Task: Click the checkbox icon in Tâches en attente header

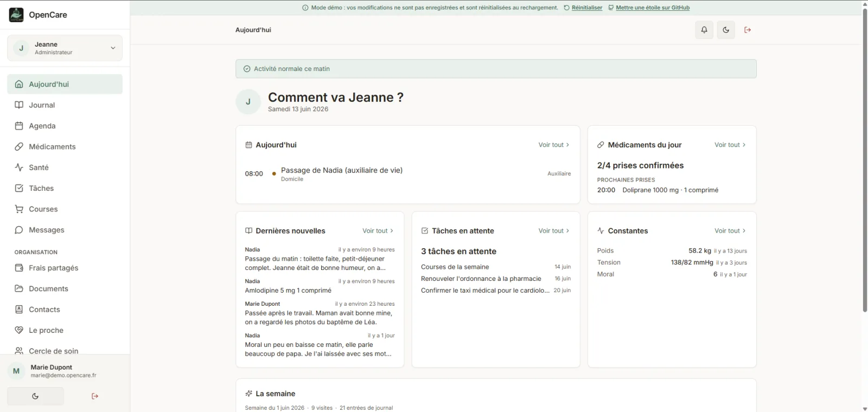Action: tap(425, 230)
